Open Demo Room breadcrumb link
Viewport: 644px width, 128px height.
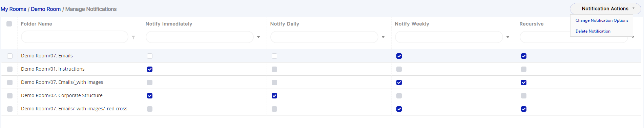point(46,9)
